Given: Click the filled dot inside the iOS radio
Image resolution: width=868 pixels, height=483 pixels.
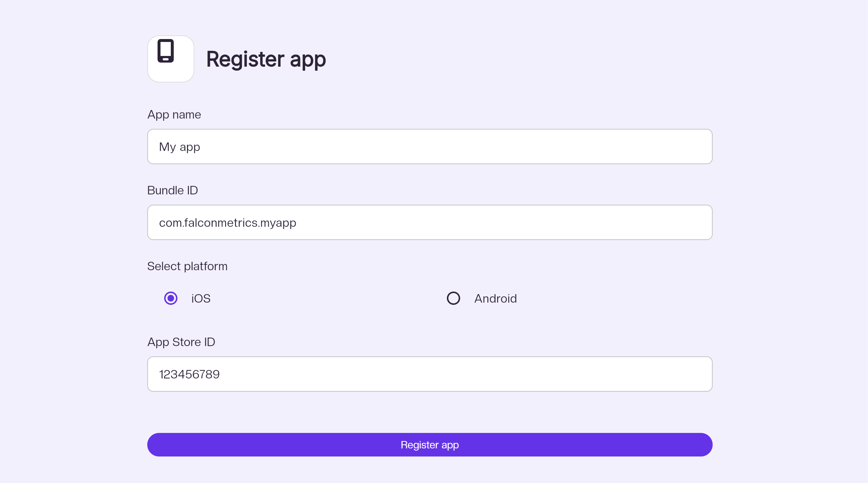Looking at the screenshot, I should pyautogui.click(x=171, y=298).
